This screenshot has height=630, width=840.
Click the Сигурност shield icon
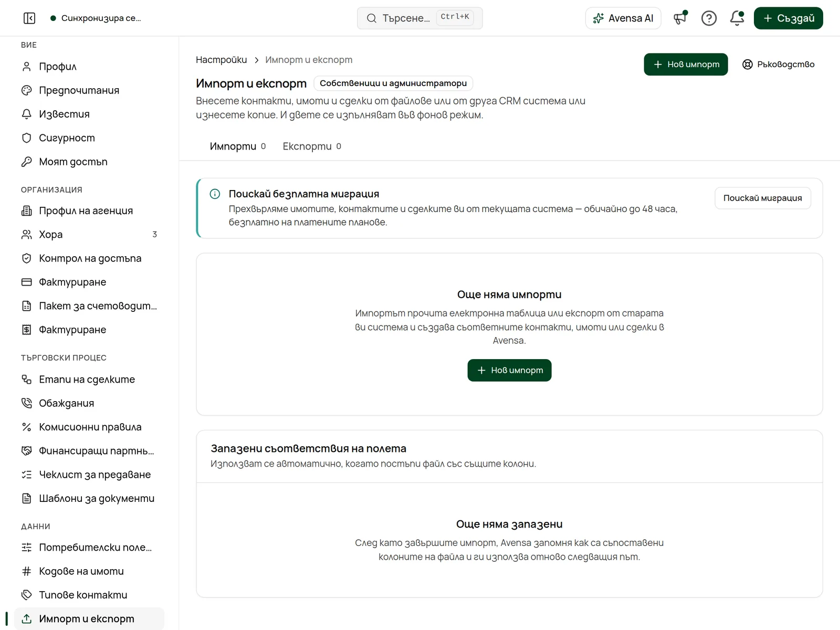tap(27, 138)
